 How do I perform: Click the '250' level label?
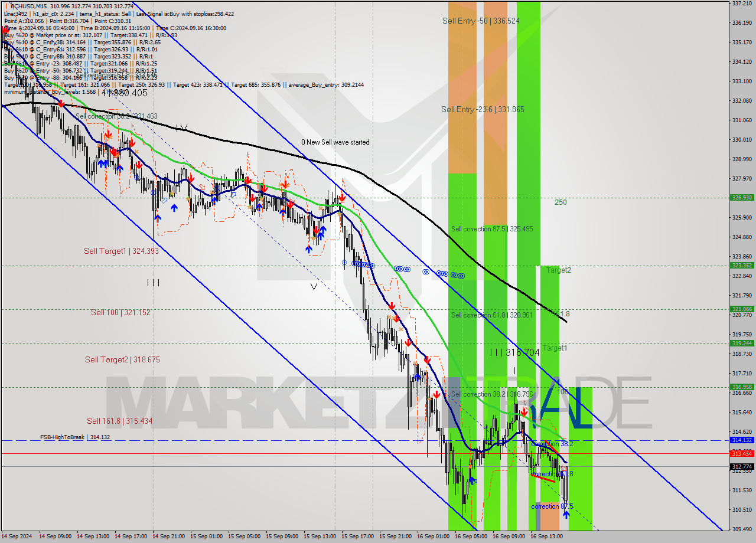[561, 202]
